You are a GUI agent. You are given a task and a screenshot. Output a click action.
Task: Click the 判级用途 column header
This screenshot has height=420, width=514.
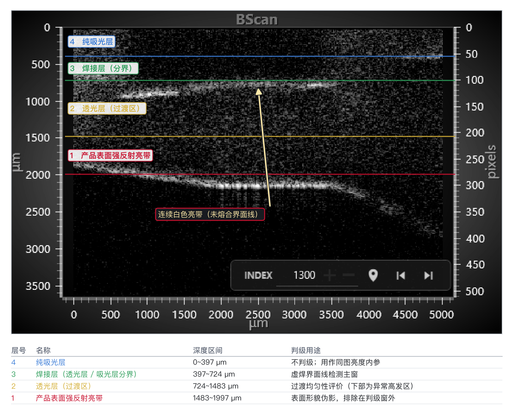point(306,350)
